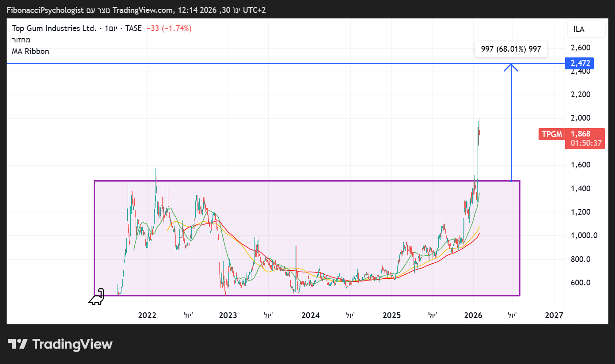The width and height of the screenshot is (615, 364).
Task: Click the Top Gum Industries Ltd. symbol title
Action: 54,28
